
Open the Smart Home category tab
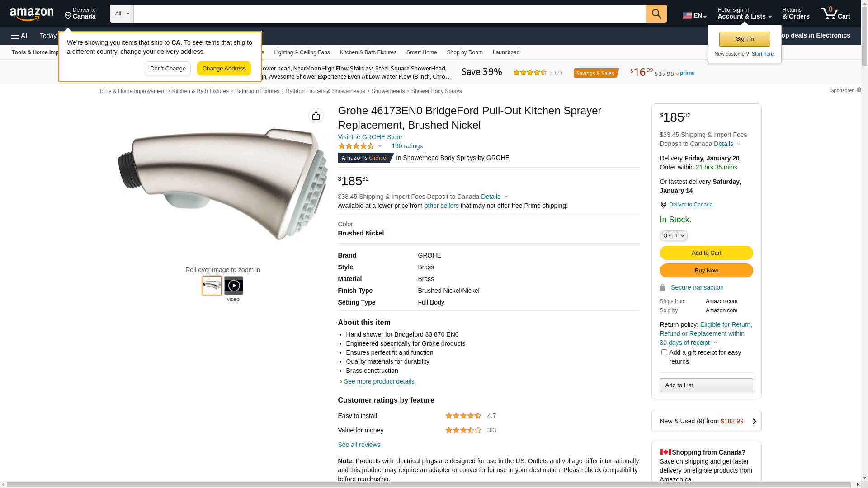click(x=422, y=52)
